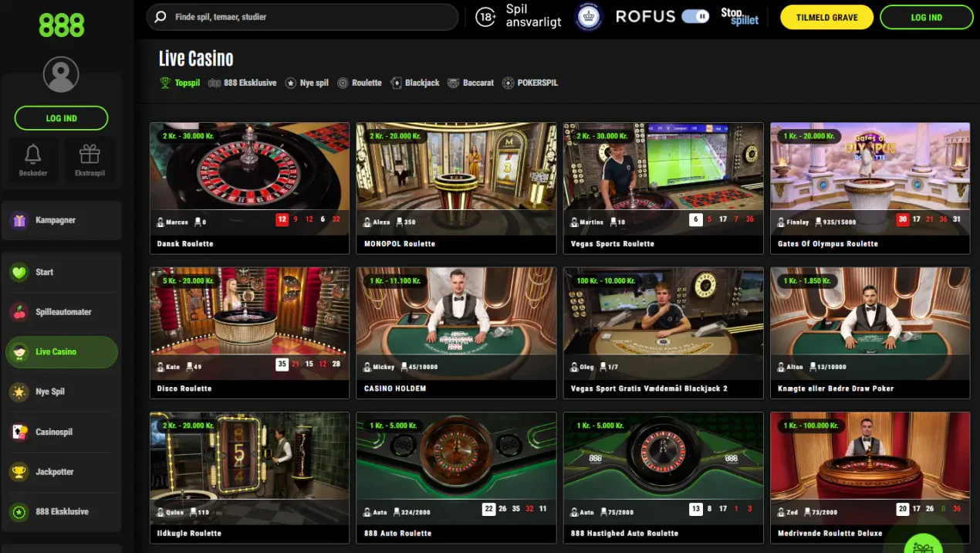Select the Roulette category tab
Image resolution: width=980 pixels, height=553 pixels.
tap(360, 83)
